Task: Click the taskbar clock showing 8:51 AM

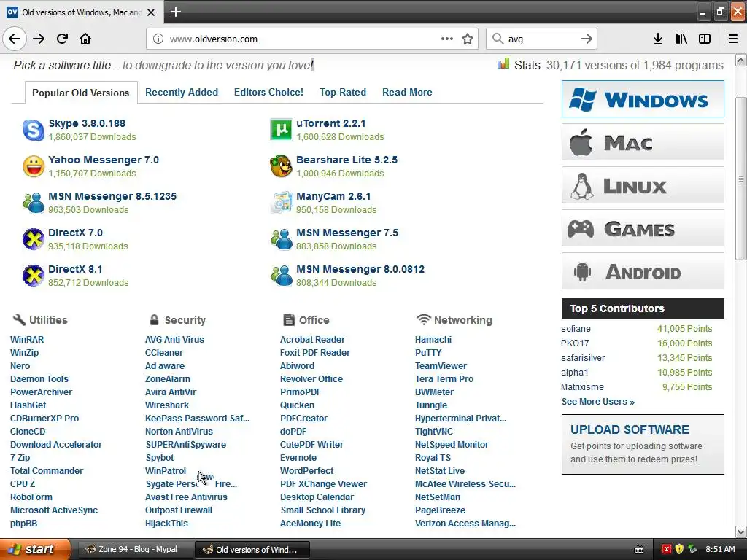Action: click(x=720, y=550)
